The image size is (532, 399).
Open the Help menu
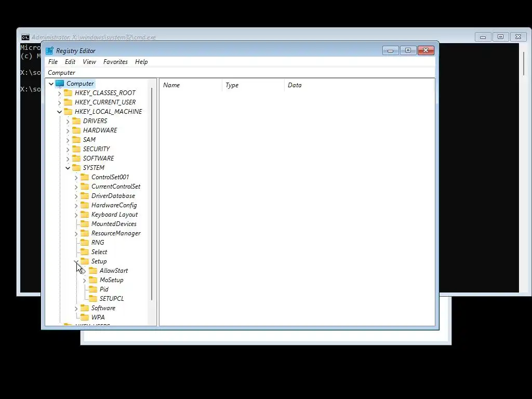pyautogui.click(x=141, y=62)
